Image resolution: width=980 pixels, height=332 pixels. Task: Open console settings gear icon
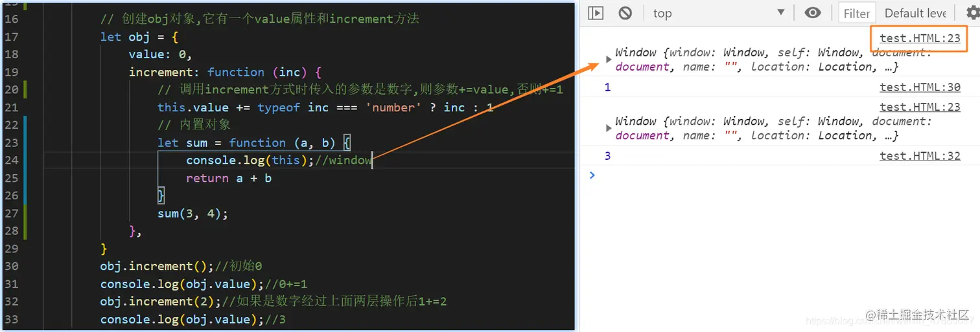click(972, 13)
